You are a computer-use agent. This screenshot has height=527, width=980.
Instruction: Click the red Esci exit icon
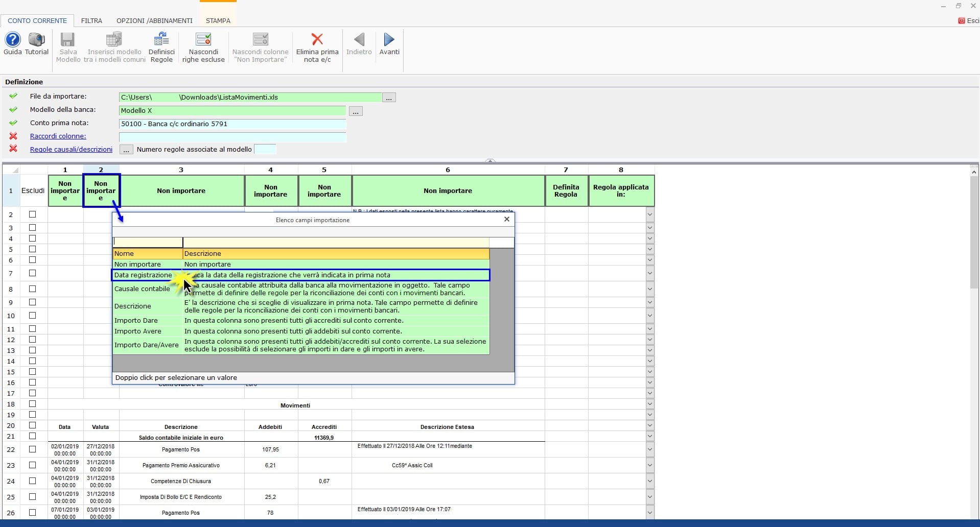962,21
